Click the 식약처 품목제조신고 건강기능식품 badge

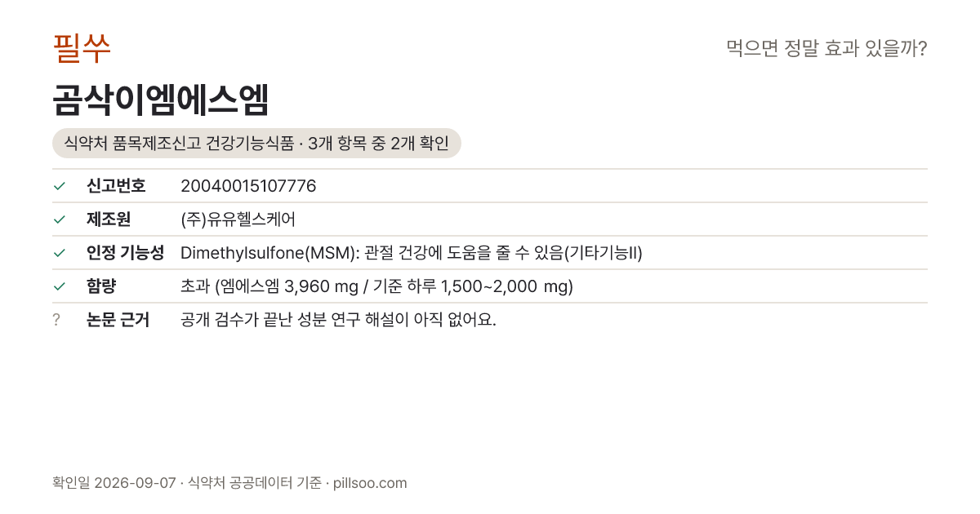256,144
